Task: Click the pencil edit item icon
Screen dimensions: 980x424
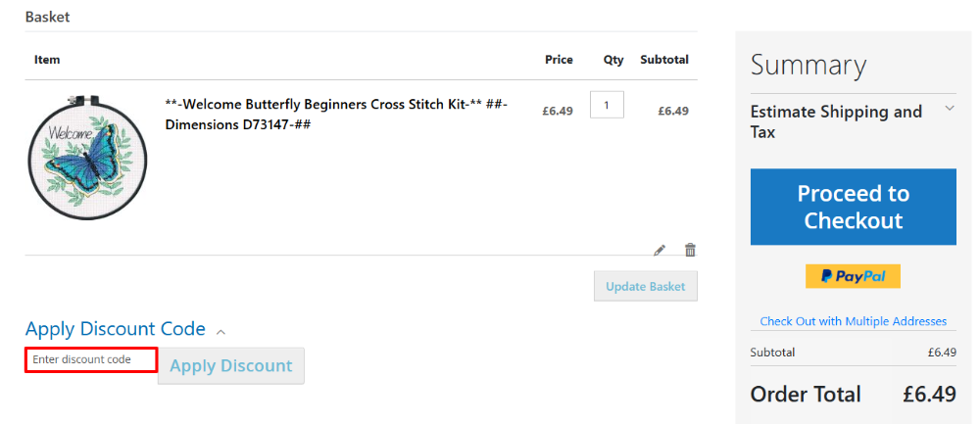Action: [660, 250]
